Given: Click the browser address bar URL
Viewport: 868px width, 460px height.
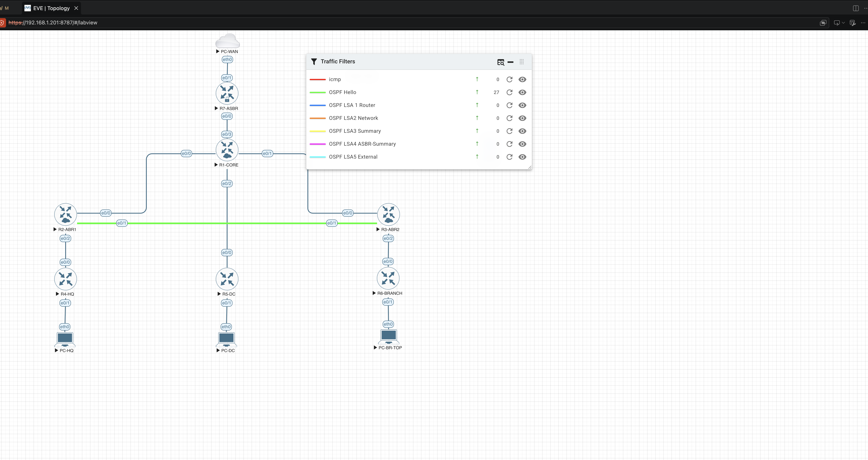Looking at the screenshot, I should pyautogui.click(x=53, y=23).
